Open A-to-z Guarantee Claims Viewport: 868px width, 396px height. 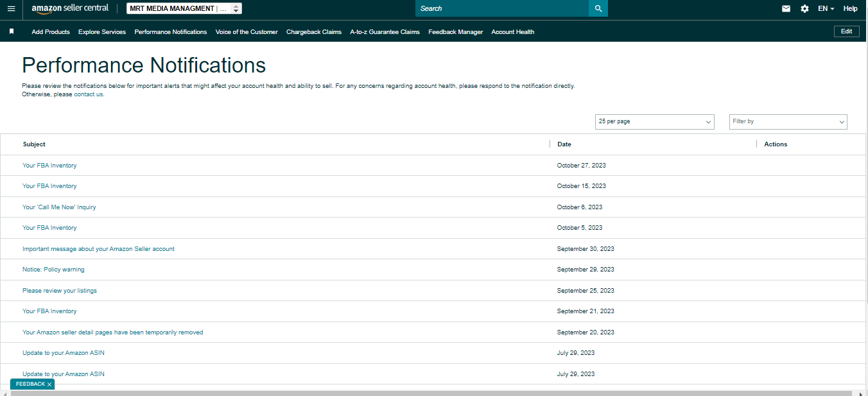pos(385,31)
